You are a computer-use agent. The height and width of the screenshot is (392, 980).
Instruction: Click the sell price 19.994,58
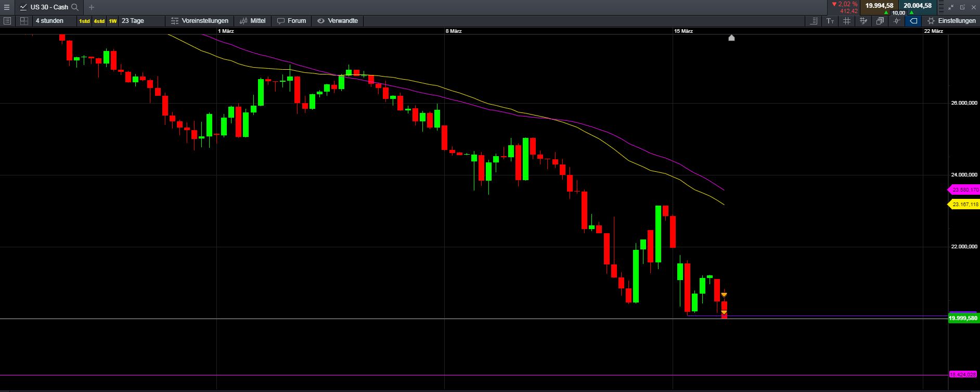879,6
